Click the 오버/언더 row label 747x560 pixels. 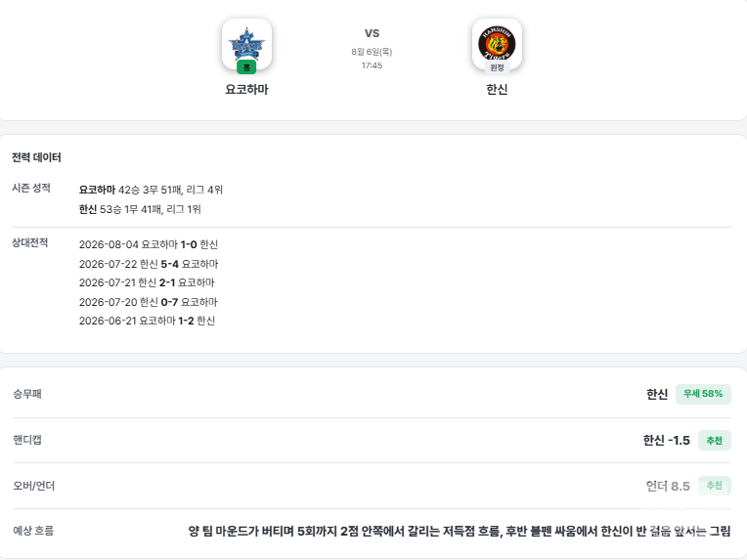click(x=34, y=486)
